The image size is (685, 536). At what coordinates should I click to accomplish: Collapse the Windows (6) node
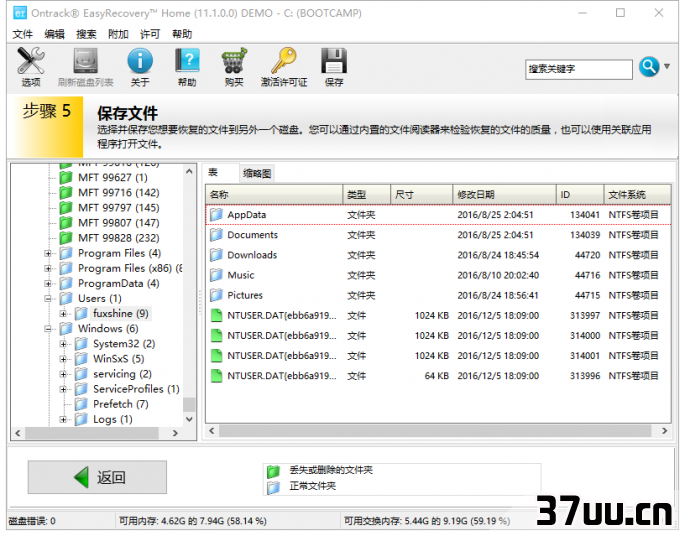click(48, 329)
